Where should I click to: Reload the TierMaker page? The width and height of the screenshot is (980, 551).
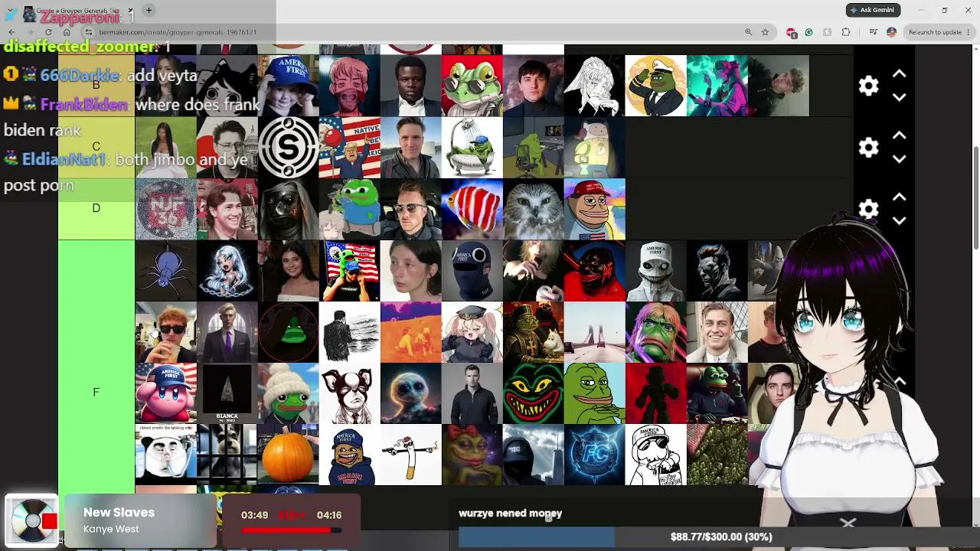(48, 32)
